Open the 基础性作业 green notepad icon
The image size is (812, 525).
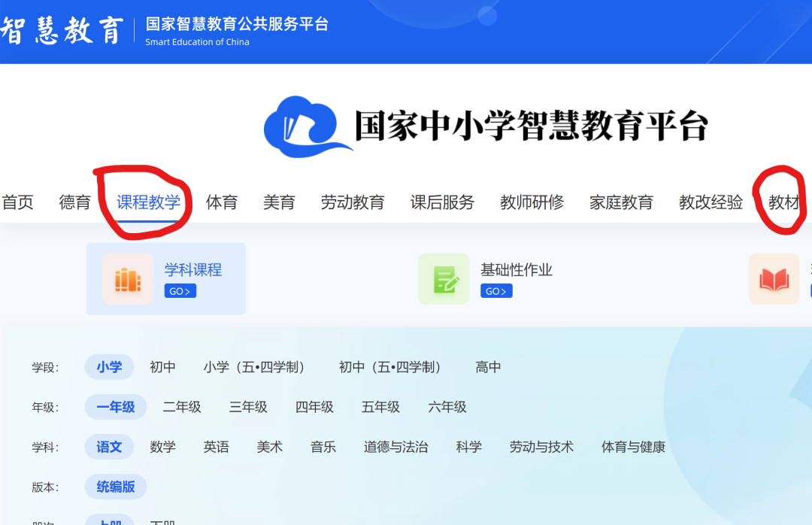coord(444,279)
